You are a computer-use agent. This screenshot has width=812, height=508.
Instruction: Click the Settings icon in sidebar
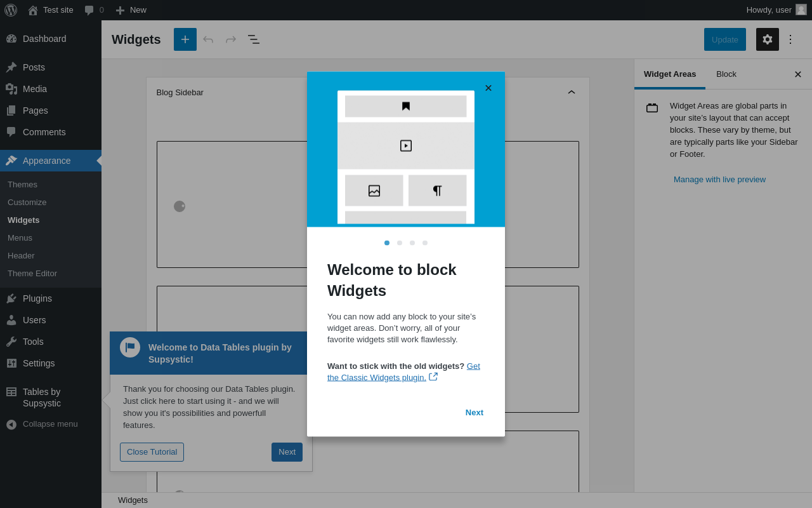click(x=11, y=363)
